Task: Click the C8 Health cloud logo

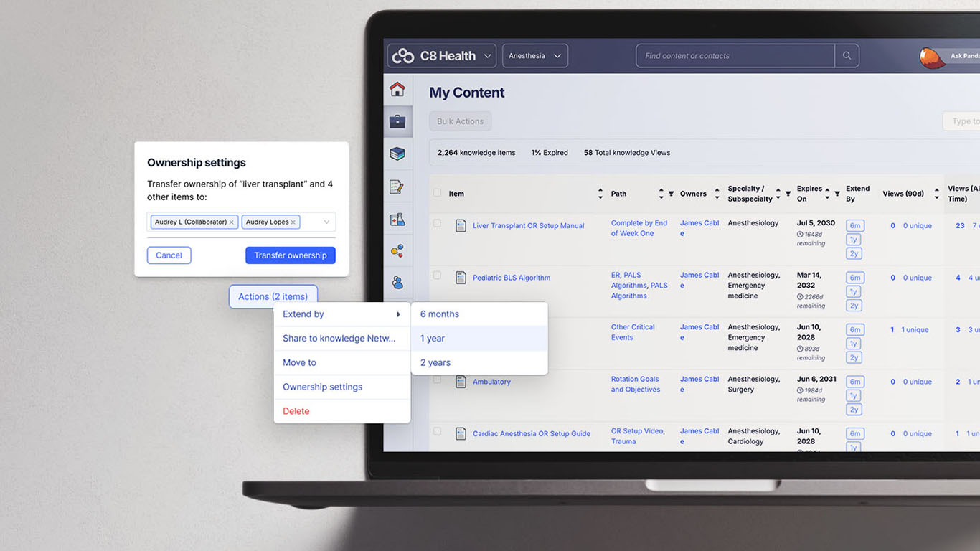Action: point(403,56)
